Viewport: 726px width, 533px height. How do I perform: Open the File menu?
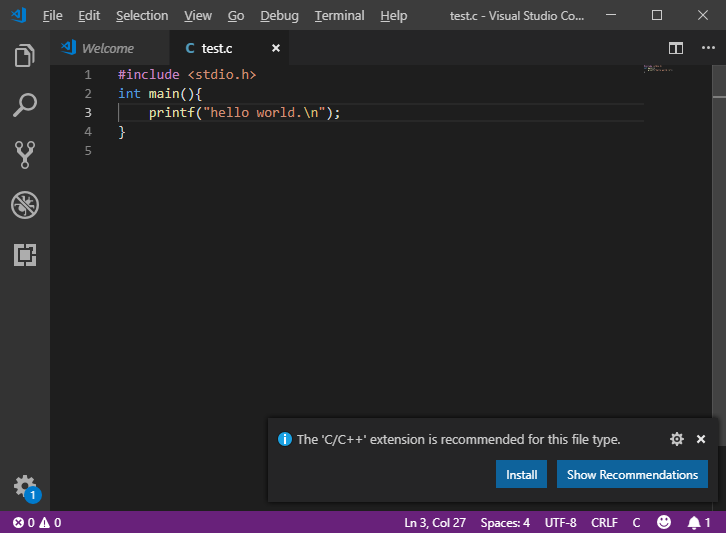(52, 16)
